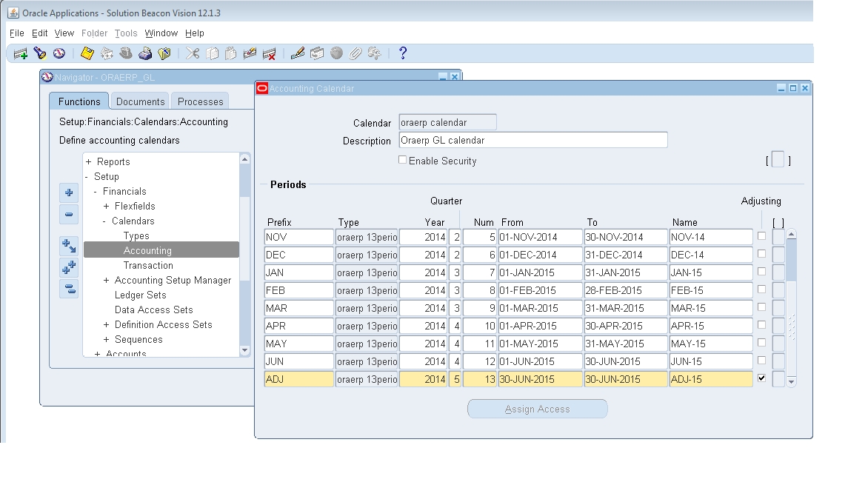This screenshot has height=502, width=868.
Task: Click the Copy toolbar icon
Action: pyautogui.click(x=212, y=53)
